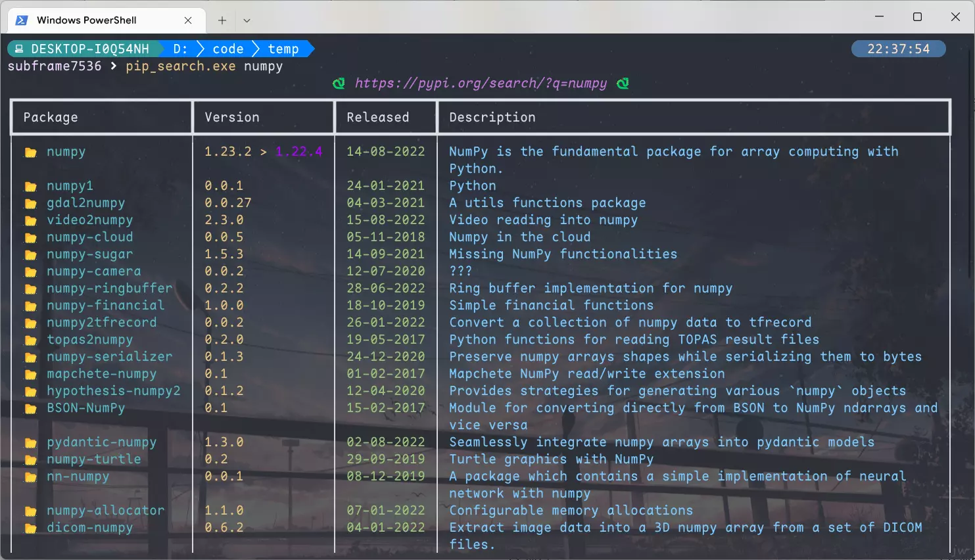Open the new tab dropdown arrow
This screenshot has width=975, height=560.
click(x=247, y=20)
